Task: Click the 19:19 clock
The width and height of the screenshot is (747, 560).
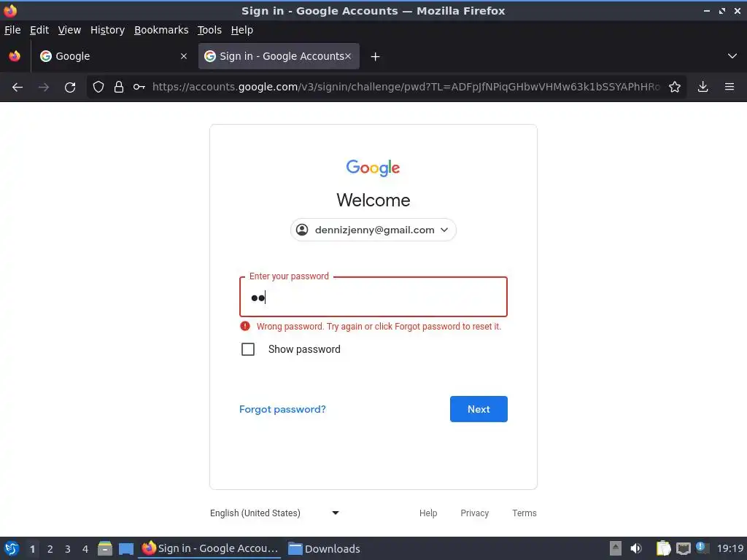Action: 730,548
